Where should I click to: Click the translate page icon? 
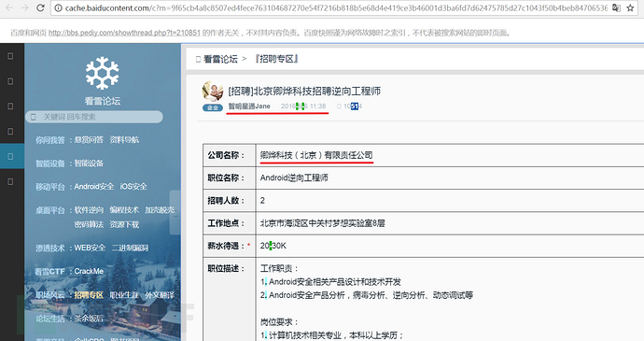pos(616,7)
